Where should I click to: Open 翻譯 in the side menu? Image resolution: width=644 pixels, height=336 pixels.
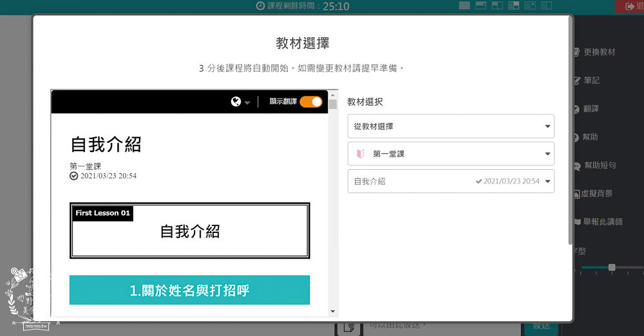tap(587, 108)
